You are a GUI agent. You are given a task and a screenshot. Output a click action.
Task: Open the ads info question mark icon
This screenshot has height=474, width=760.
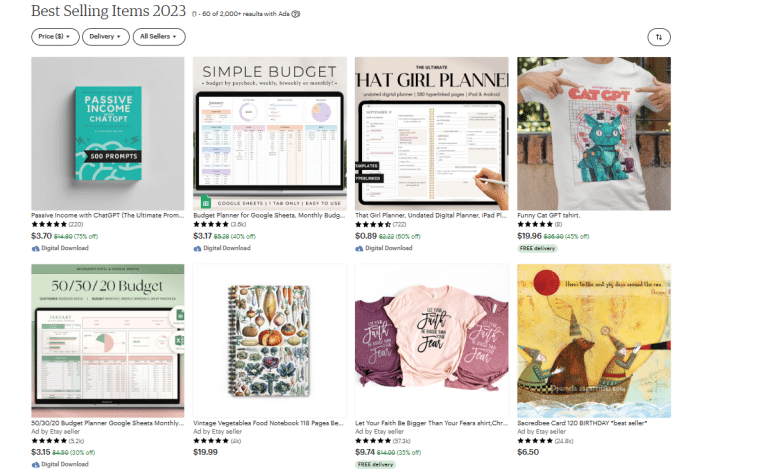click(296, 14)
